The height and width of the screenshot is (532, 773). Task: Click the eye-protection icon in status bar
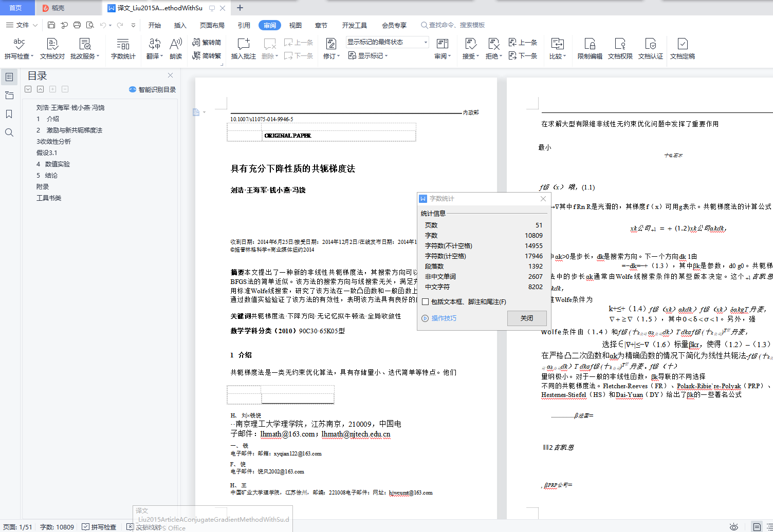[734, 527]
